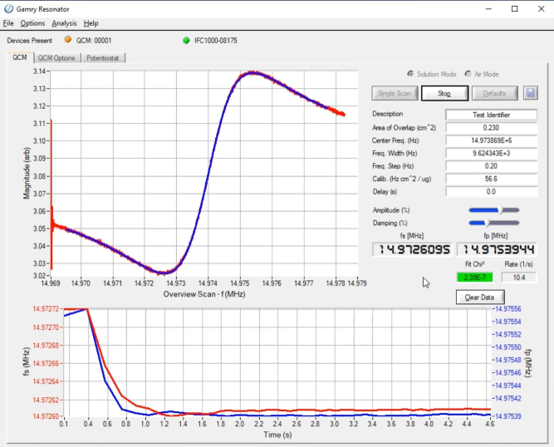Switch to the QCM Options tab

click(x=57, y=58)
